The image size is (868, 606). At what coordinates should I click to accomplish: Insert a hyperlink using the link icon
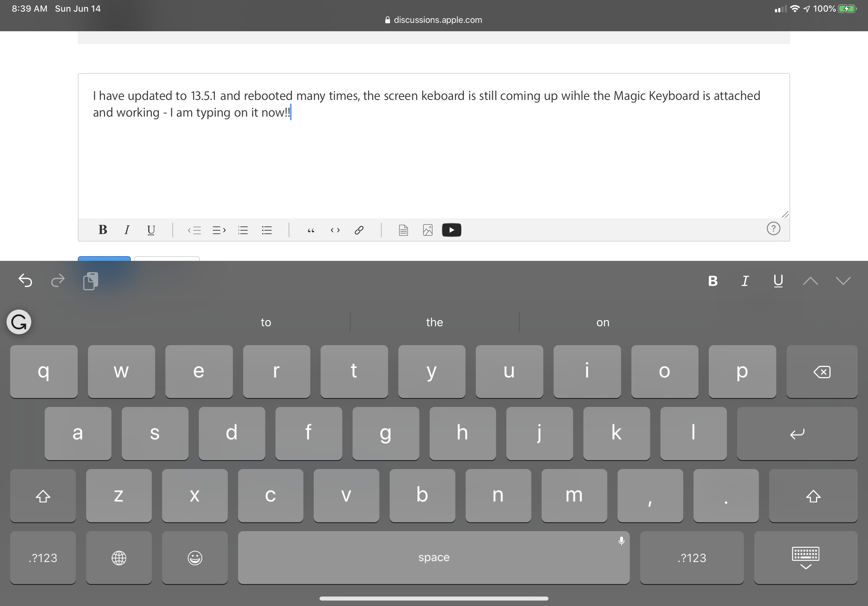click(359, 230)
